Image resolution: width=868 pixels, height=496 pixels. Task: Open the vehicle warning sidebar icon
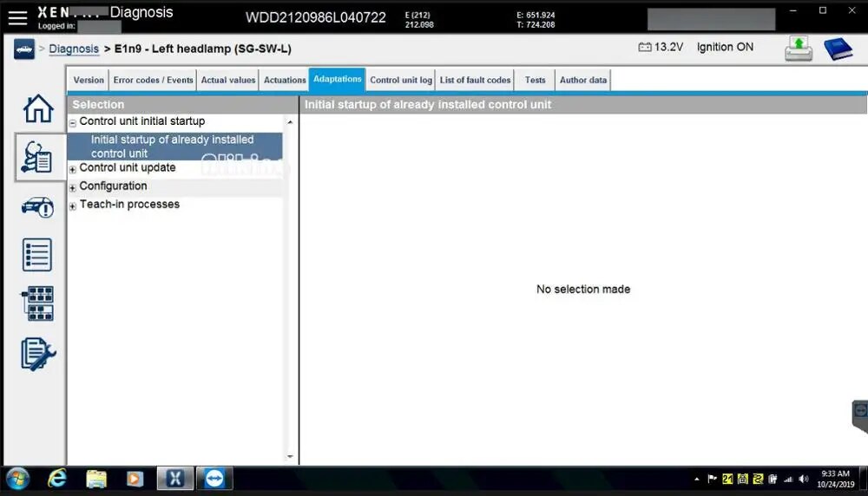[x=37, y=206]
